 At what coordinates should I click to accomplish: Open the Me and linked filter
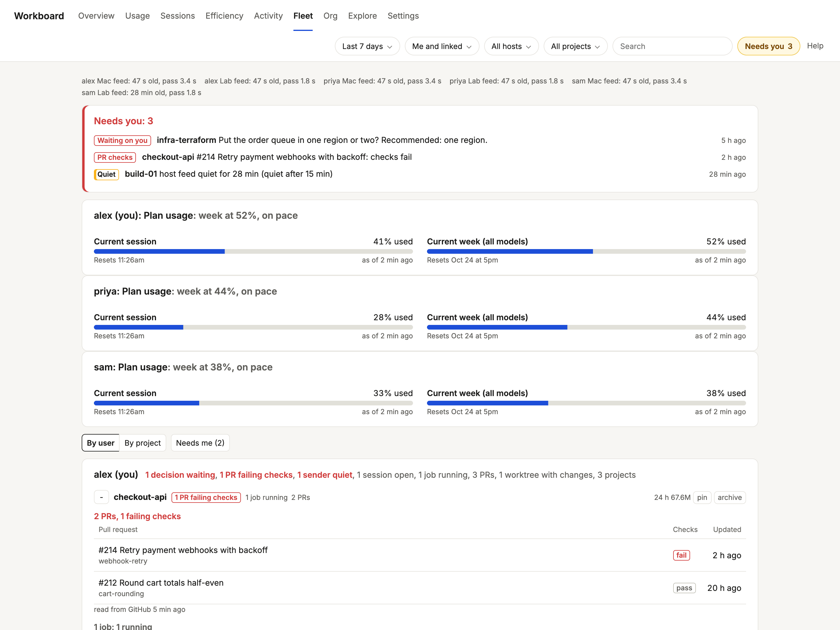442,46
